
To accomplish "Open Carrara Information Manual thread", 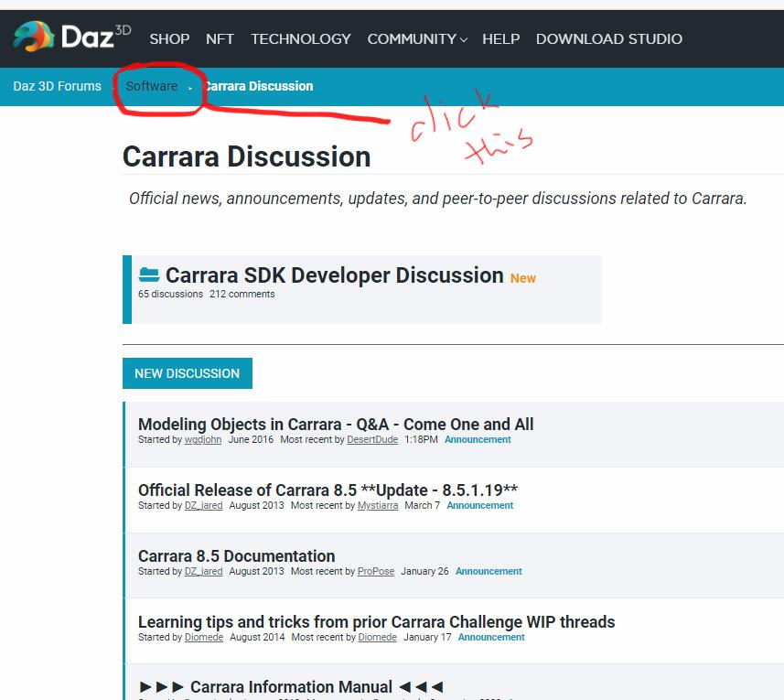I will (291, 687).
